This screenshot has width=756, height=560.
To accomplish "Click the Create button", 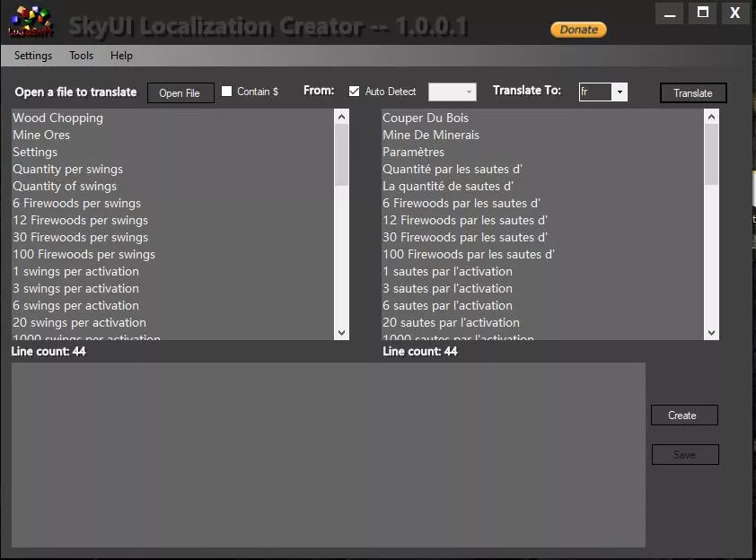I will [x=684, y=416].
